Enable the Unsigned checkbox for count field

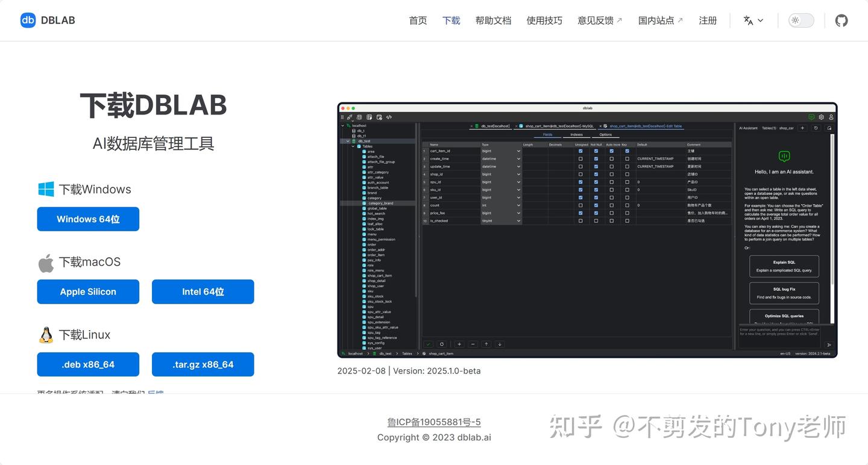click(x=580, y=205)
